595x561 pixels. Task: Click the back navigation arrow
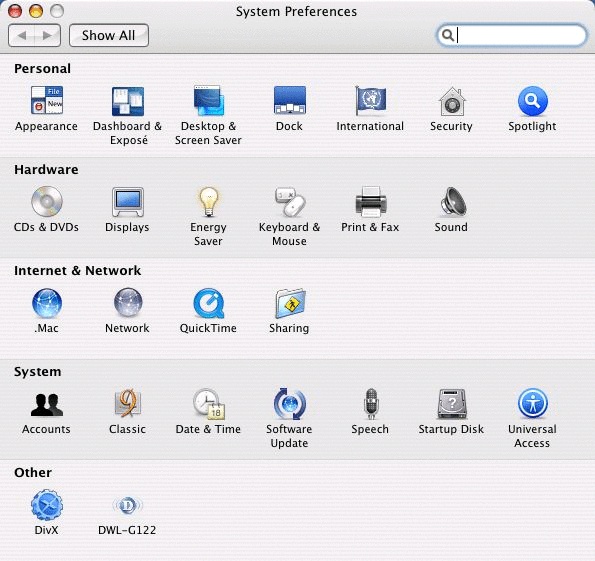pyautogui.click(x=21, y=35)
